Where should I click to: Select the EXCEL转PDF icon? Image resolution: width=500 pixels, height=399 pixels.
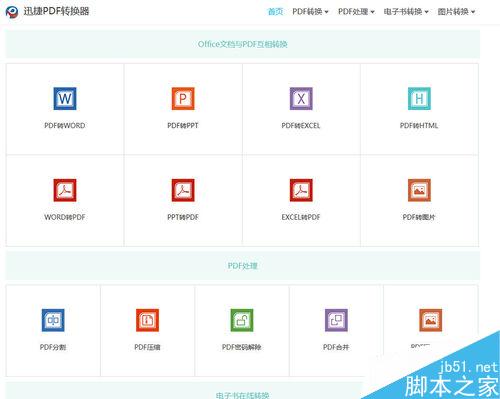tap(301, 190)
